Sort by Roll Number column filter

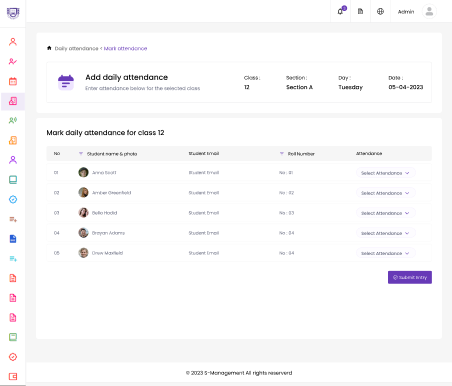(x=282, y=154)
